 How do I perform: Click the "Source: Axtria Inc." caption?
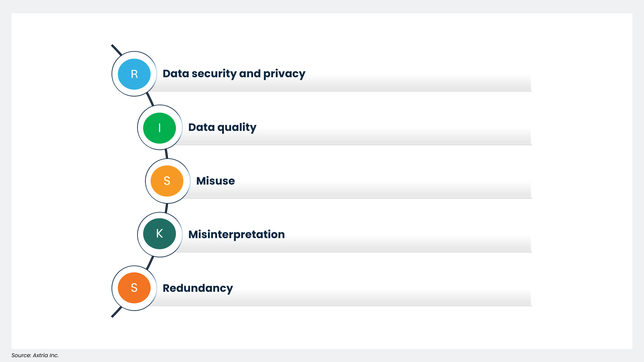(35, 355)
